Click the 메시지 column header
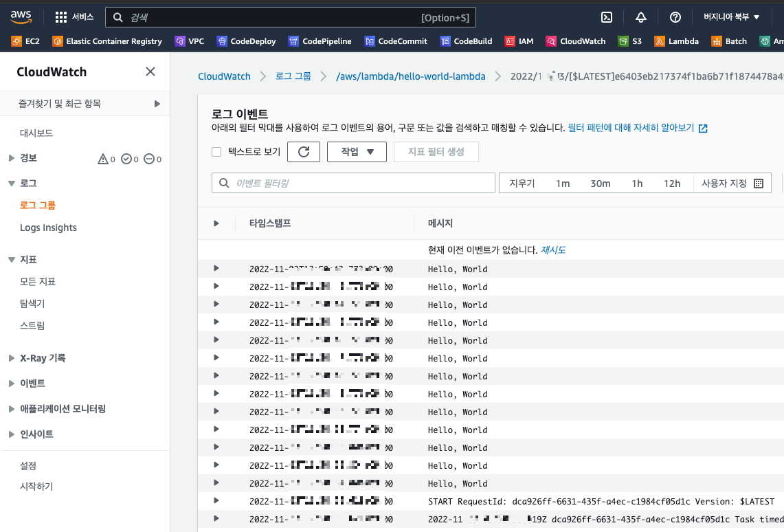Image resolution: width=784 pixels, height=532 pixels. (x=440, y=223)
